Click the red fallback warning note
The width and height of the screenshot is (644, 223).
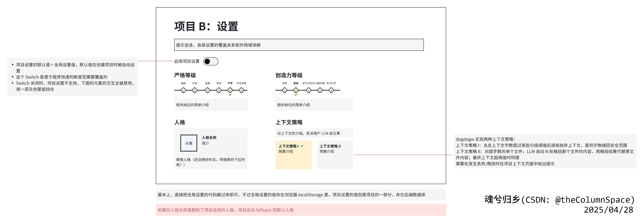click(226, 210)
